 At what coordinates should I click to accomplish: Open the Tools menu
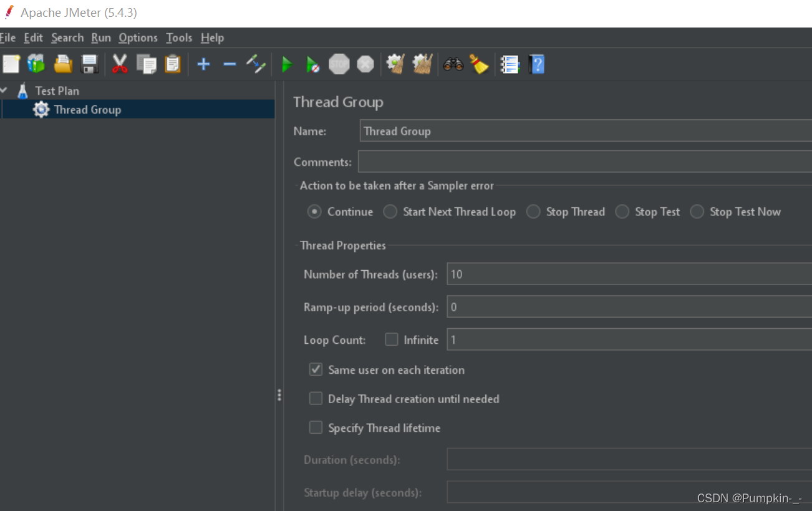pos(179,37)
